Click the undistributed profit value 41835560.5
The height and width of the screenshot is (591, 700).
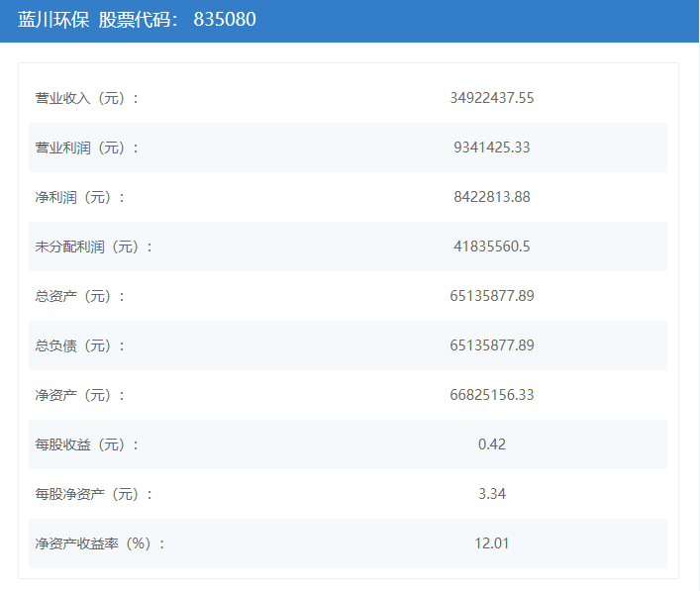(x=491, y=246)
